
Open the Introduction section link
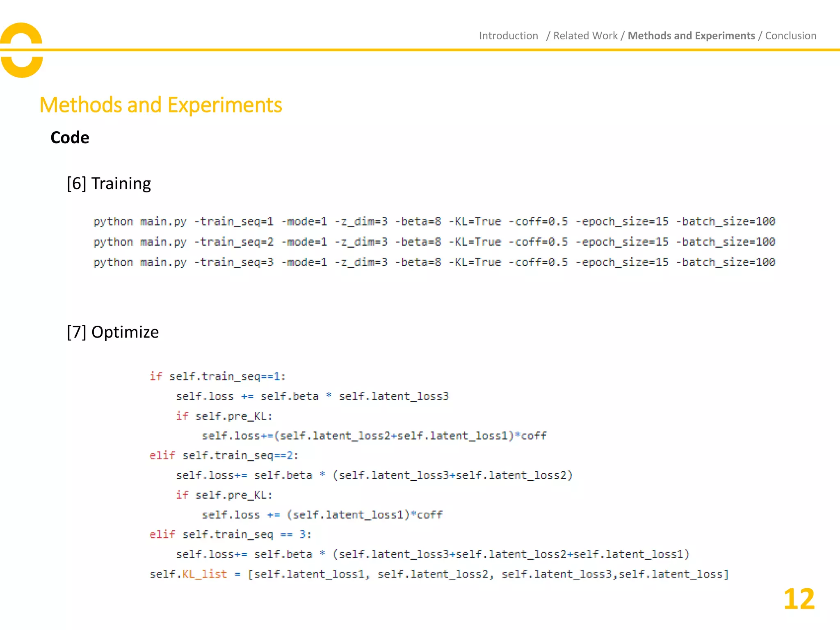(508, 36)
